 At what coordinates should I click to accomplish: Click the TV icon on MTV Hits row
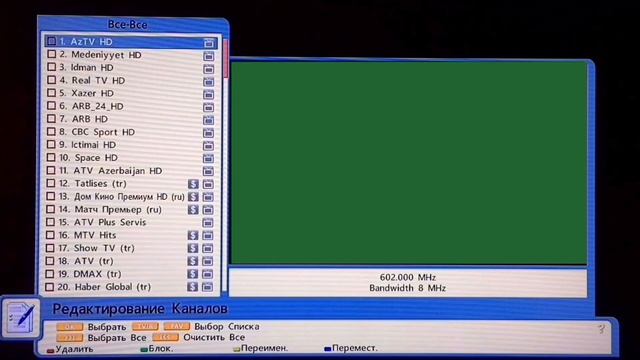click(208, 236)
